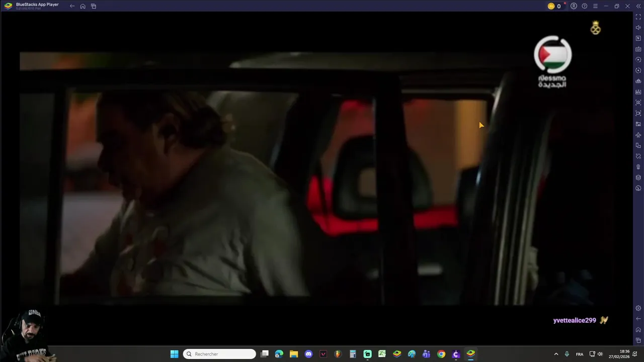
Task: Open Calculator from the taskbar
Action: coord(353,354)
